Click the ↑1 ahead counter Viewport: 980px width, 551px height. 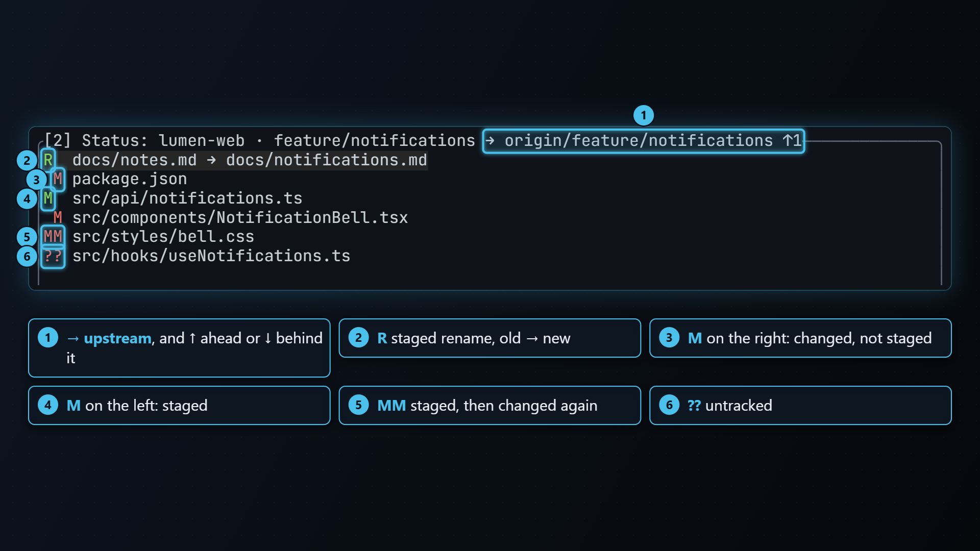[x=792, y=141]
